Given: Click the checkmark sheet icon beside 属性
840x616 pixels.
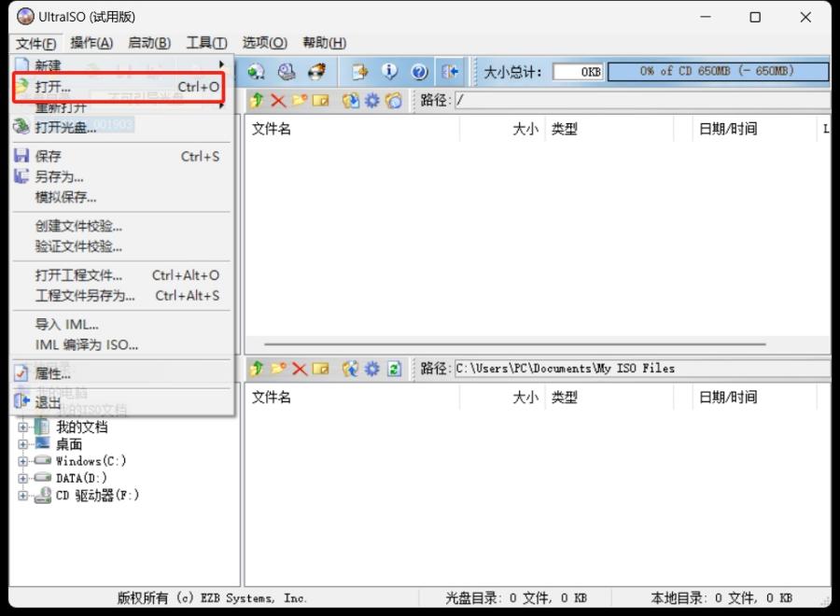Looking at the screenshot, I should click(21, 372).
